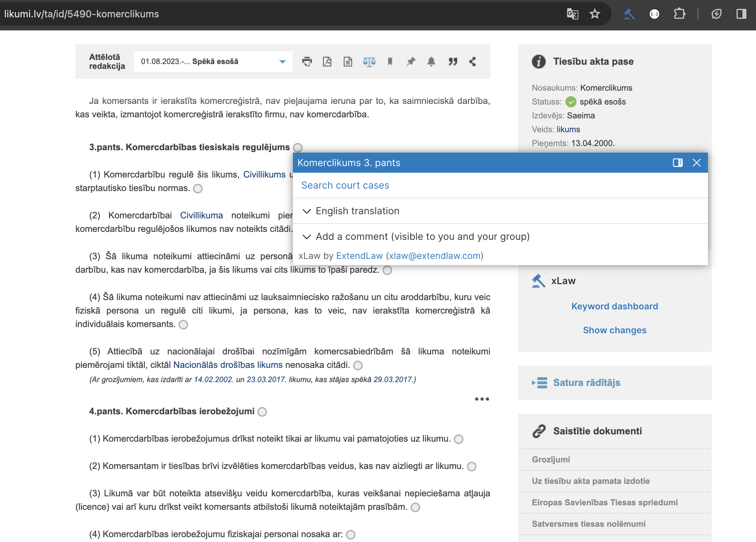This screenshot has height=542, width=756.
Task: Click the xlaw@extendlaw.com email link
Action: 435,256
